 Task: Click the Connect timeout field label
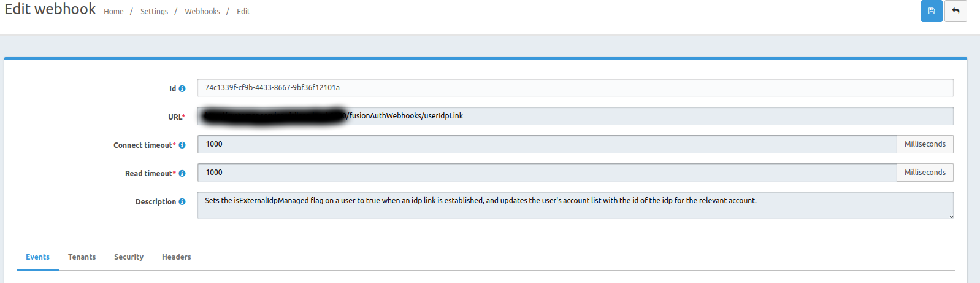[145, 145]
